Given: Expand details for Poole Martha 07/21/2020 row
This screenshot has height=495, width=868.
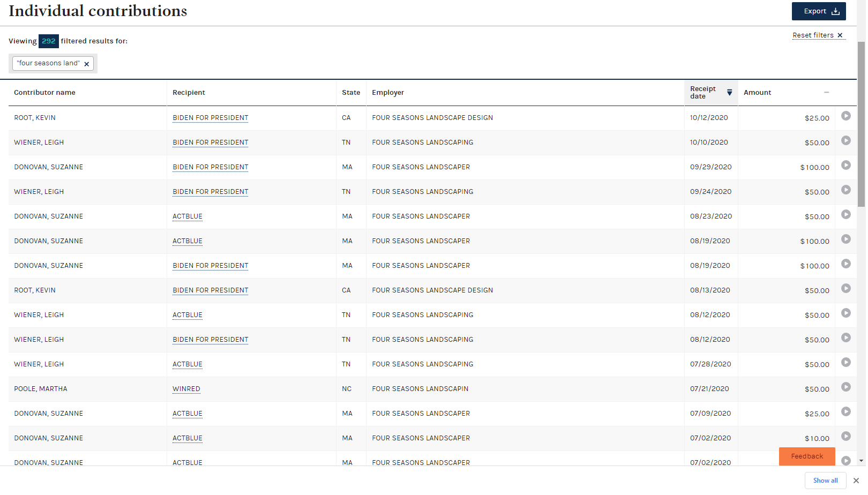Looking at the screenshot, I should [846, 387].
